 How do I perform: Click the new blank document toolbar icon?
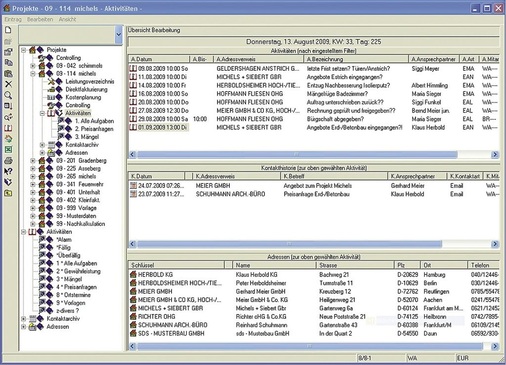(x=8, y=30)
